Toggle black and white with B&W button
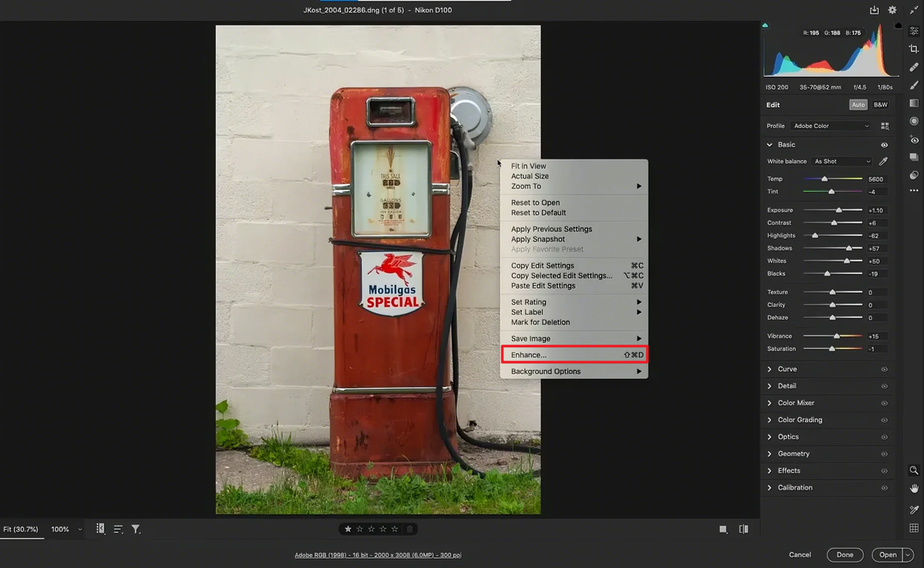924x568 pixels. pos(880,104)
